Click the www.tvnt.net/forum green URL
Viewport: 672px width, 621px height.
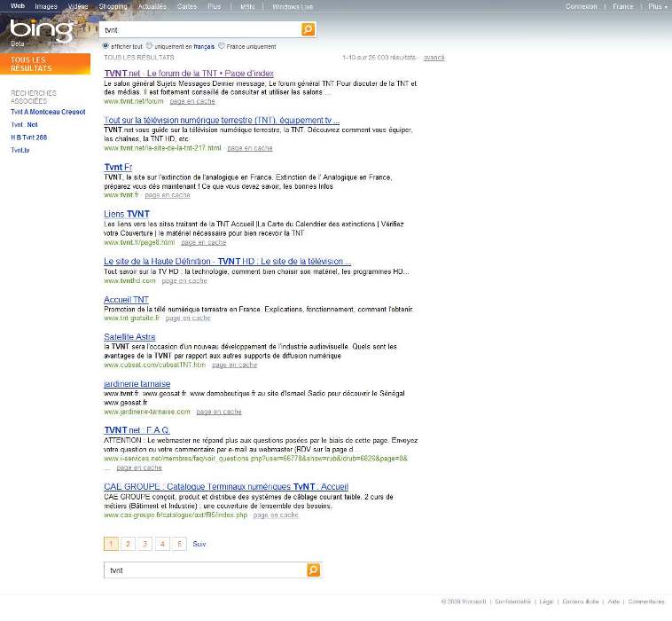click(x=134, y=101)
